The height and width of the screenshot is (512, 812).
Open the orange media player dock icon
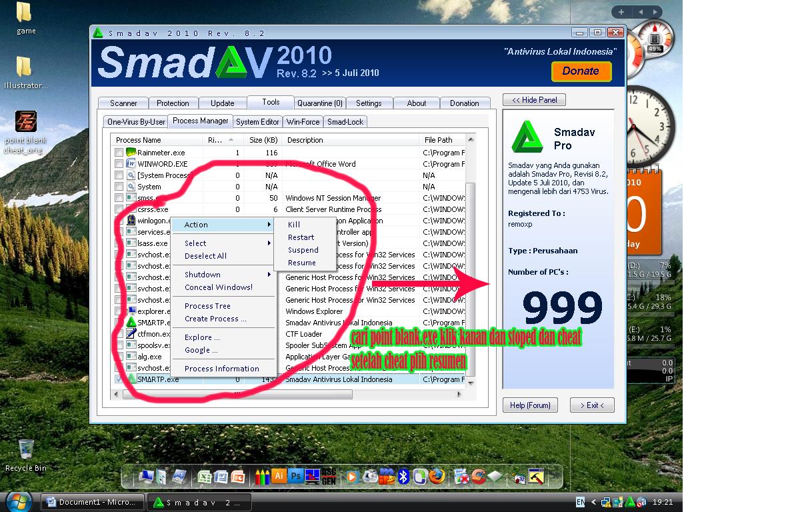coord(353,477)
